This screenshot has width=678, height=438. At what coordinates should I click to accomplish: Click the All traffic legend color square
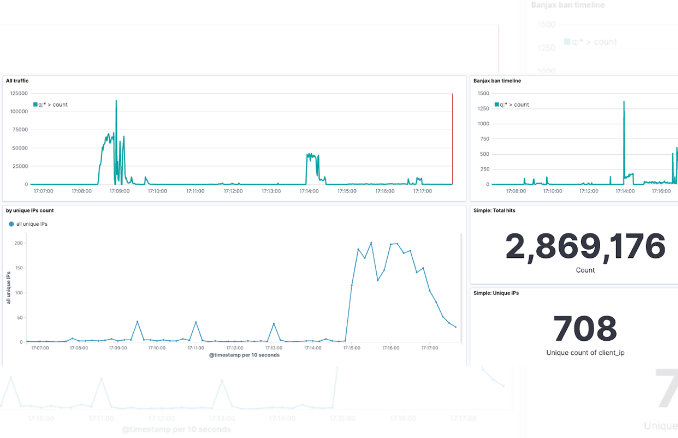coord(35,104)
